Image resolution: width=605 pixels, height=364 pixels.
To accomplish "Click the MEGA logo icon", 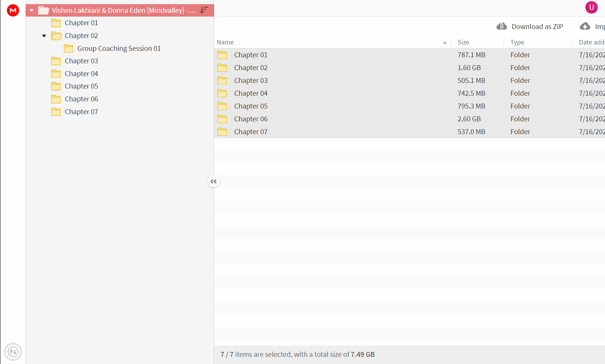I will [13, 10].
